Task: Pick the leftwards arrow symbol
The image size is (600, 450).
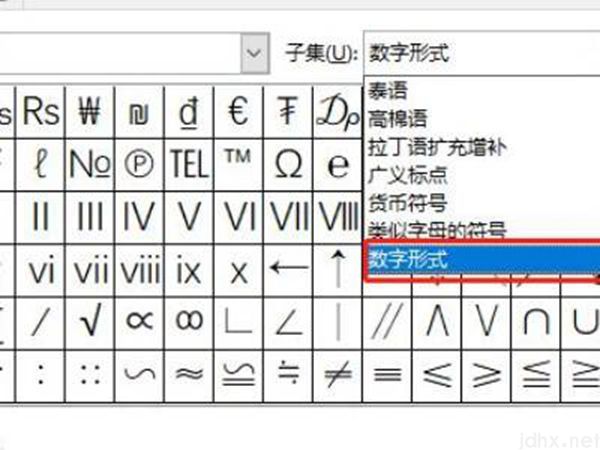Action: [x=288, y=271]
